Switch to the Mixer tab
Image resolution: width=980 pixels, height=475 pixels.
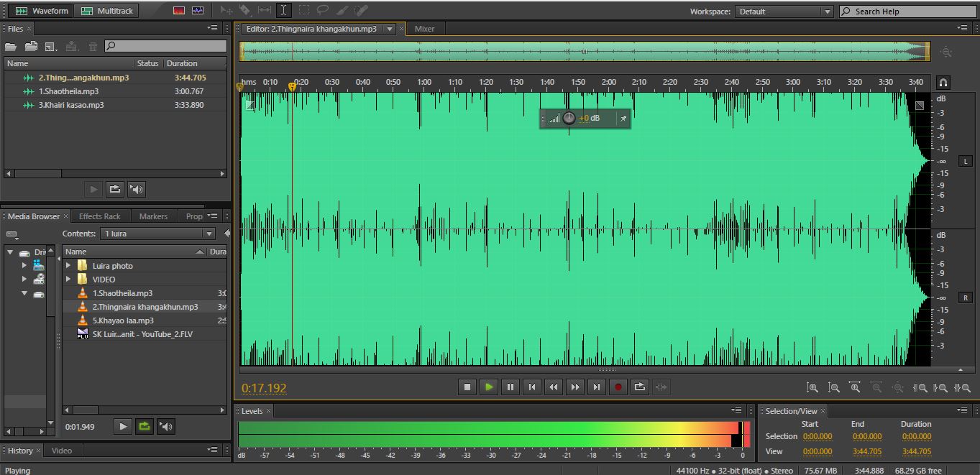click(424, 29)
